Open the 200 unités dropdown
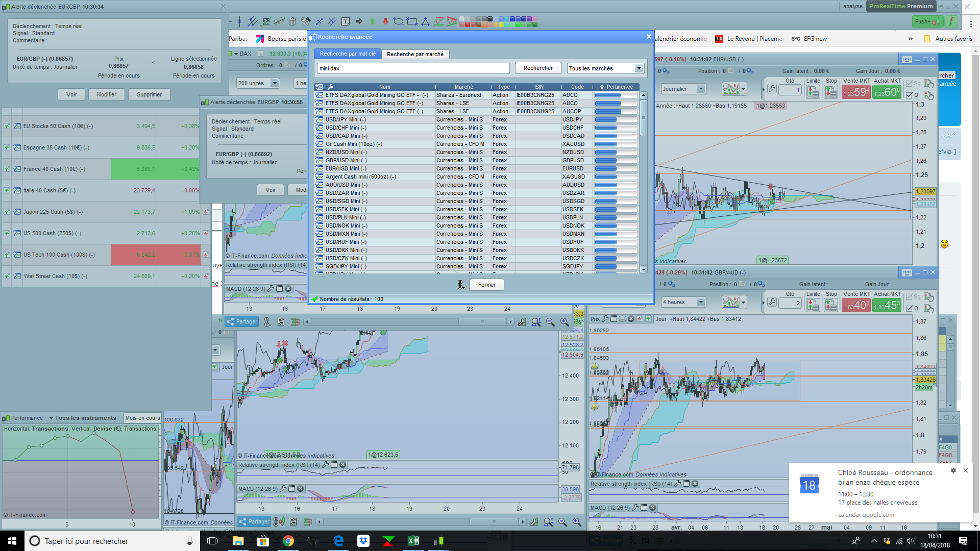Screen dimensions: 980x551 258,83
